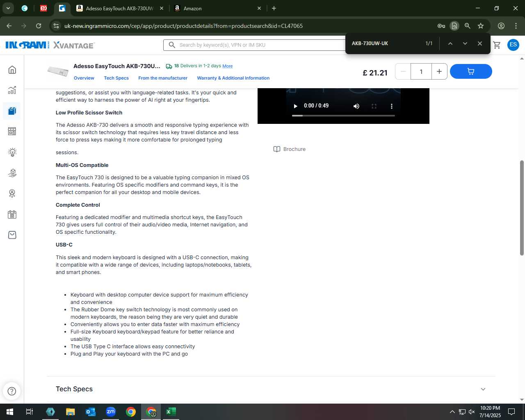Increase quantity with the plus button
The image size is (525, 420).
[x=439, y=71]
